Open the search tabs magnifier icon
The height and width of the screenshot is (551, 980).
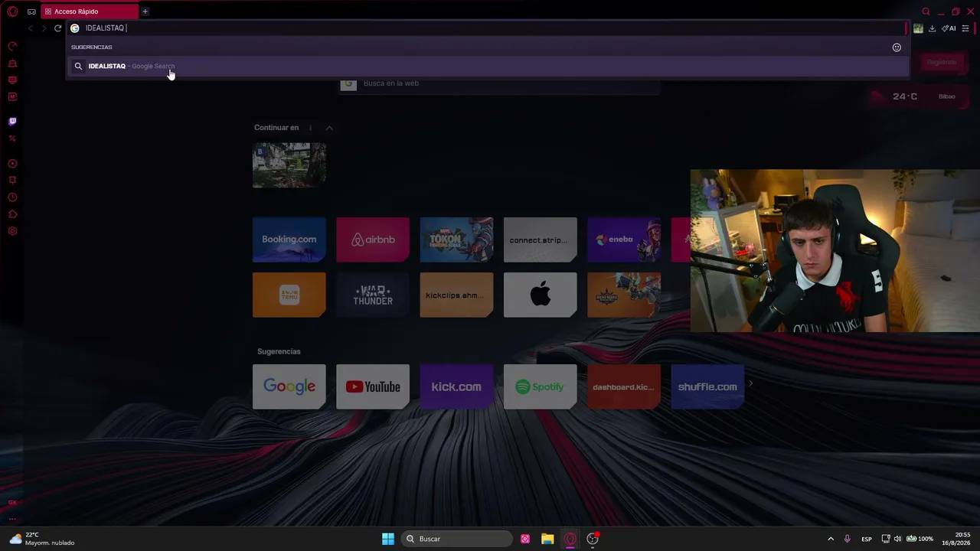coord(926,11)
